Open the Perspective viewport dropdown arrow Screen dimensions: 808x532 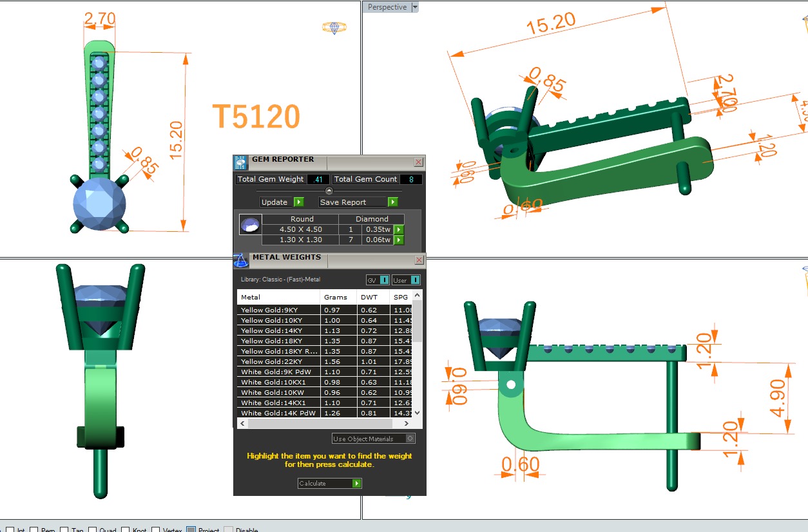[x=415, y=7]
